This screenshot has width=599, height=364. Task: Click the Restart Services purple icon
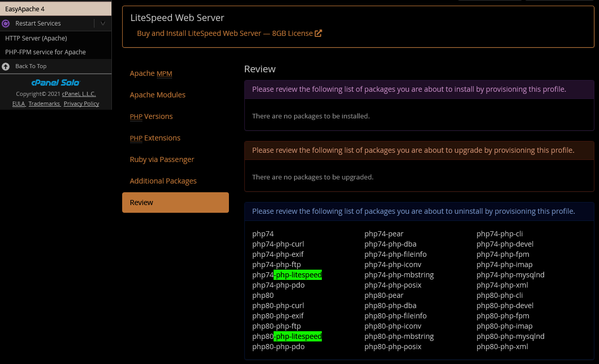[x=6, y=24]
